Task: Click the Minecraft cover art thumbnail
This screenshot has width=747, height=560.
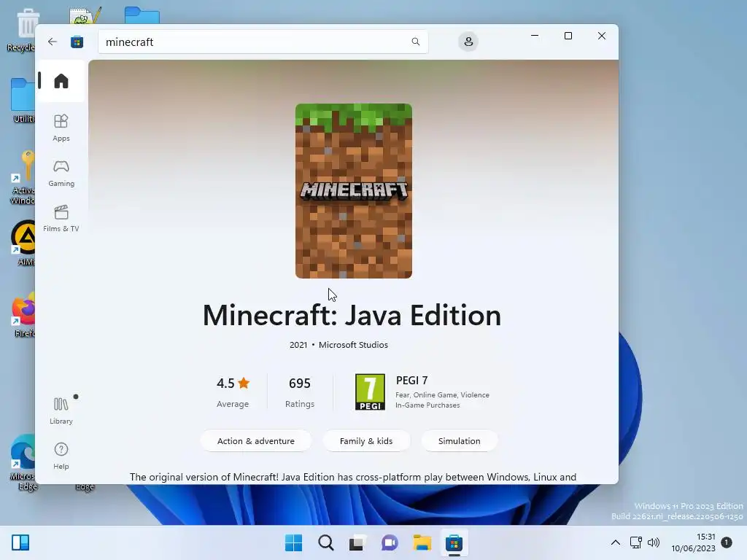Action: click(354, 191)
